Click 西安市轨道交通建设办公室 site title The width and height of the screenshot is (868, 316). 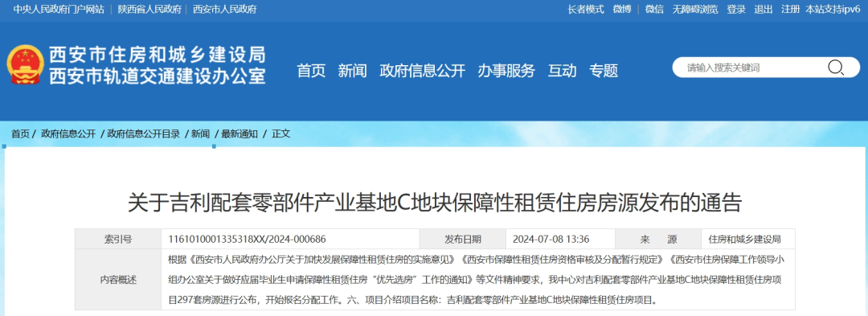coord(158,76)
